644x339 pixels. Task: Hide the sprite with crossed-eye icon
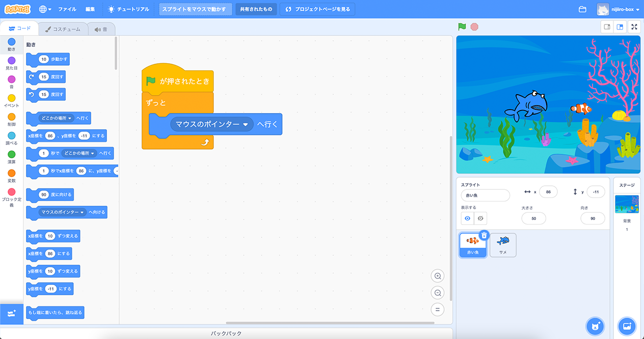pos(480,218)
